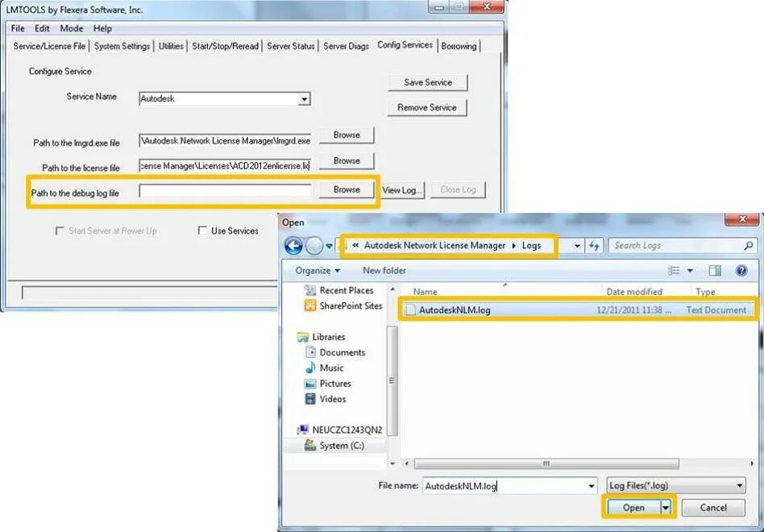Select the Config Services tab
Screen dimensions: 764x532
(405, 44)
